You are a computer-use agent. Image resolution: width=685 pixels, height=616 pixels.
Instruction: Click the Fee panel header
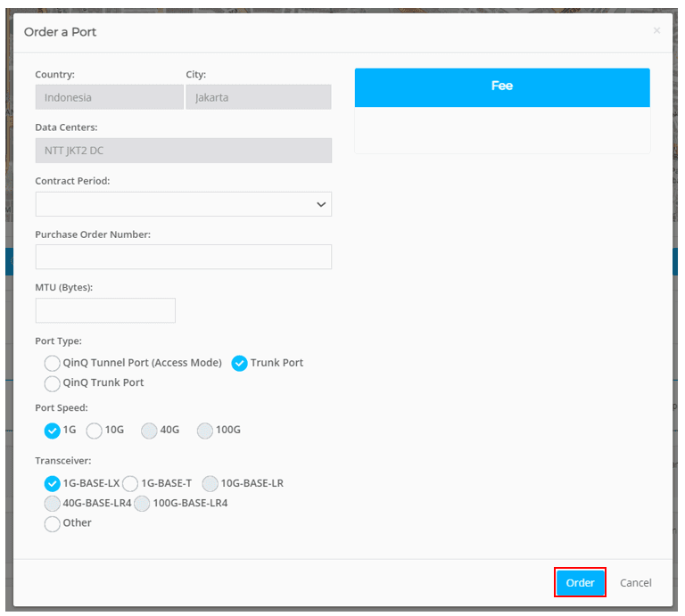[502, 86]
